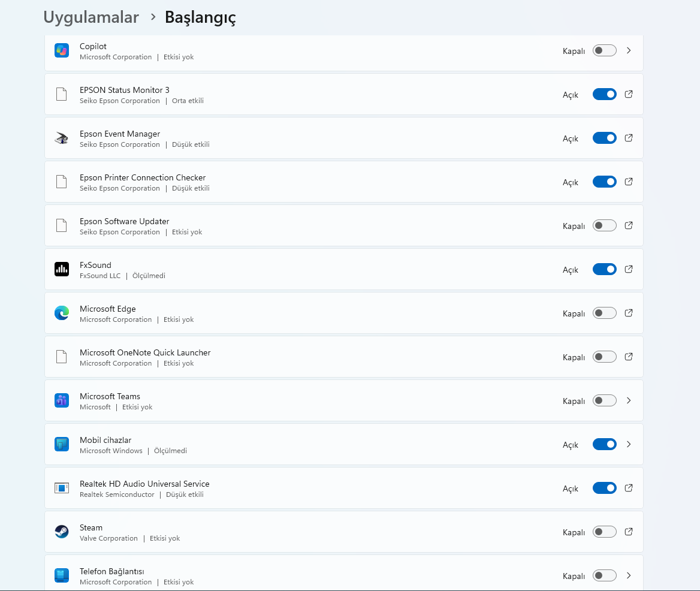This screenshot has width=700, height=591.
Task: Expand Telefon Bağlantısı details chevron
Action: [x=629, y=575]
